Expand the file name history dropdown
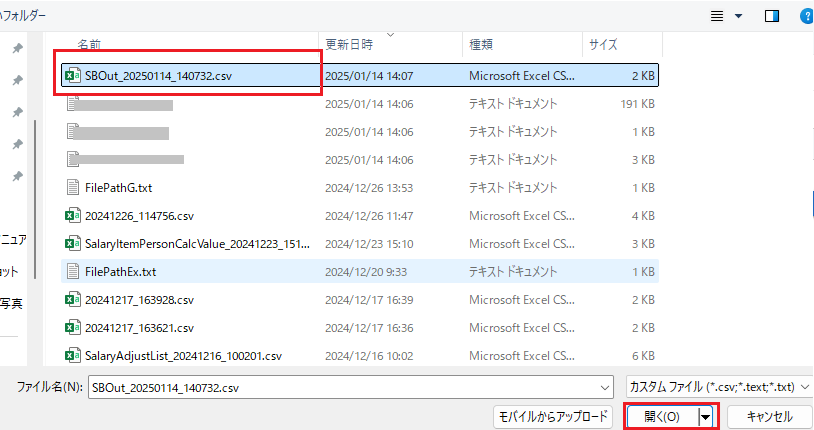This screenshot has height=430, width=814. point(604,386)
